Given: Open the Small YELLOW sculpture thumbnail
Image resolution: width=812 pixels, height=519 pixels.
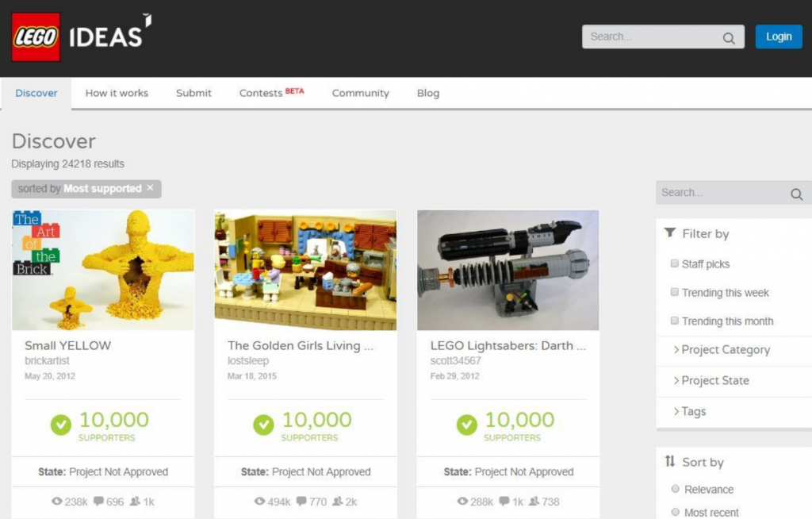Looking at the screenshot, I should (x=103, y=270).
